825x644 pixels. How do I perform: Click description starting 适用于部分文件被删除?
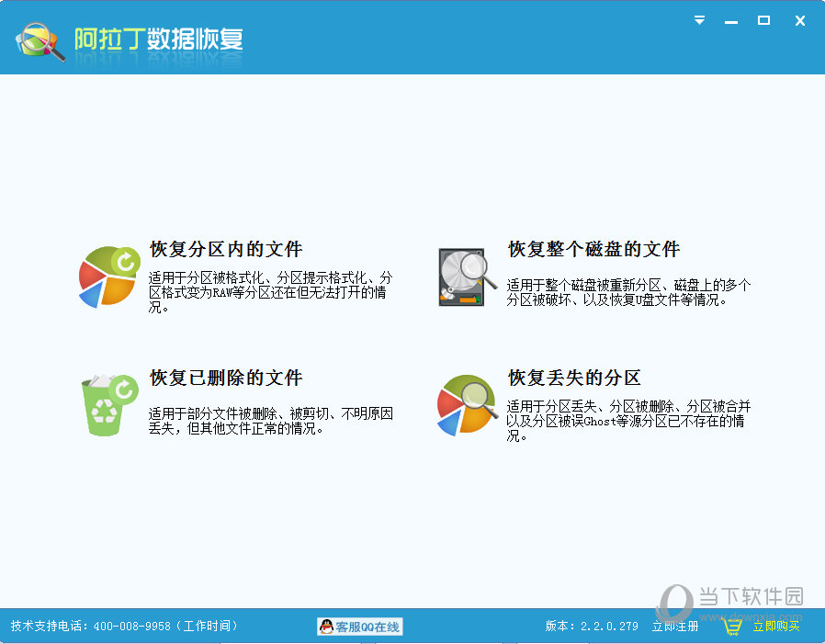(x=270, y=421)
